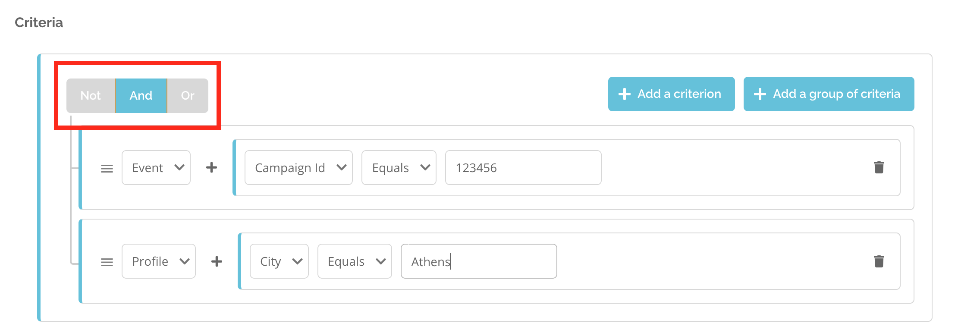Focus the 123456 value field
Viewport: 980px width, 333px height.
(x=523, y=168)
